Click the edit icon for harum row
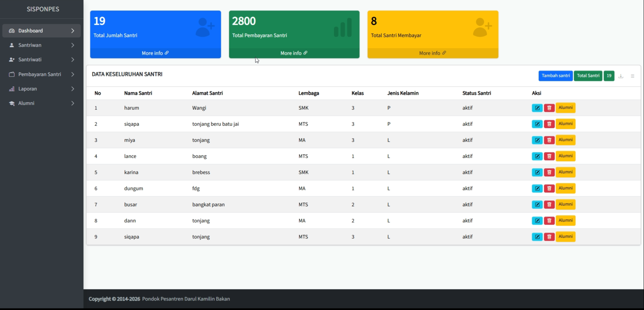 click(537, 108)
